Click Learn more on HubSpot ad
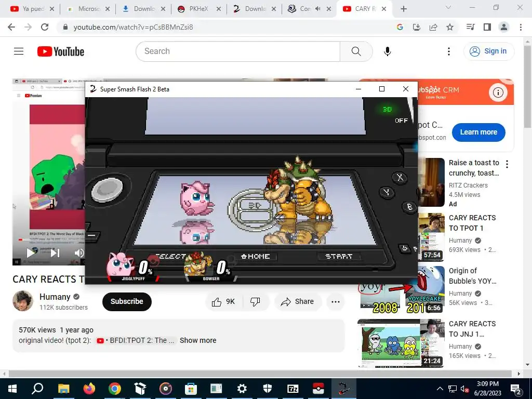This screenshot has width=532, height=399. [478, 132]
